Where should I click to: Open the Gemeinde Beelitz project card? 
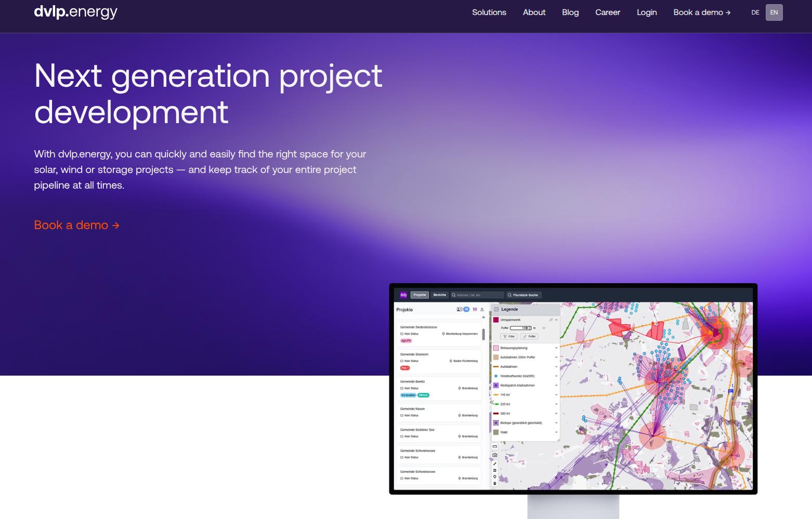pyautogui.click(x=439, y=388)
